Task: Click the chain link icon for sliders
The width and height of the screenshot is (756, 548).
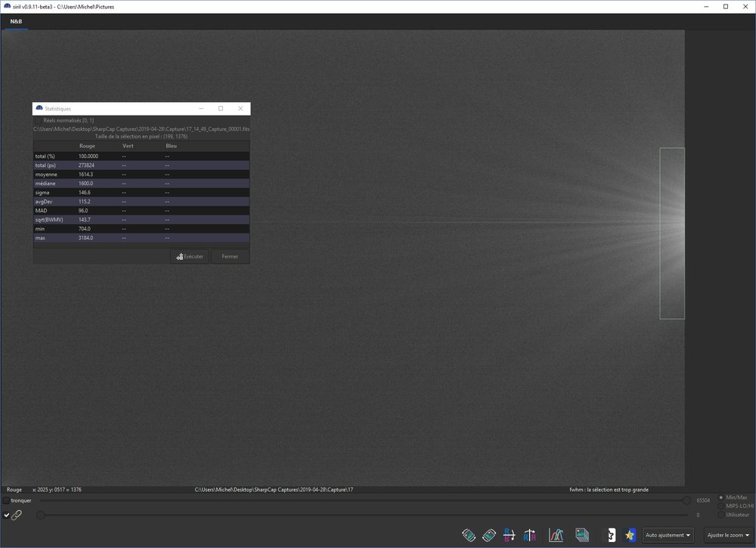Action: pos(17,515)
